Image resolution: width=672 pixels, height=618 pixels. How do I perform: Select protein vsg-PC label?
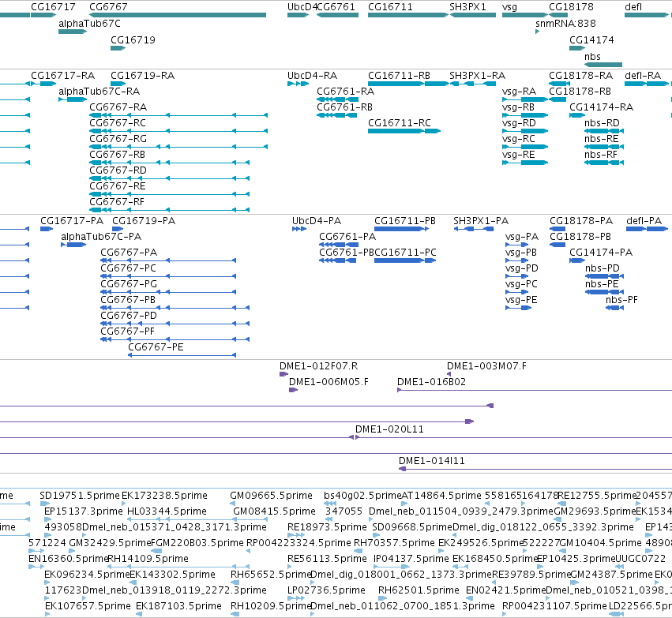pyautogui.click(x=521, y=284)
